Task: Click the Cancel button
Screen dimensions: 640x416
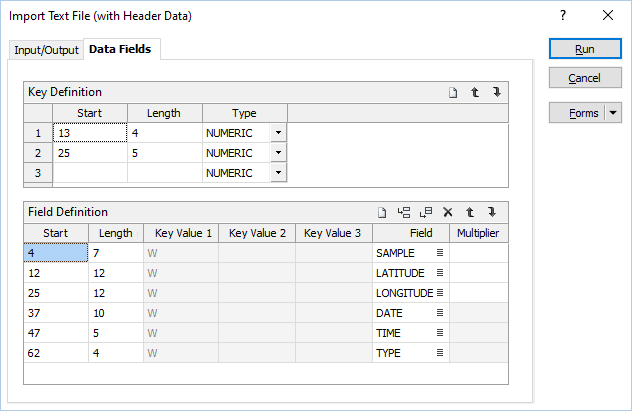Action: click(x=585, y=78)
